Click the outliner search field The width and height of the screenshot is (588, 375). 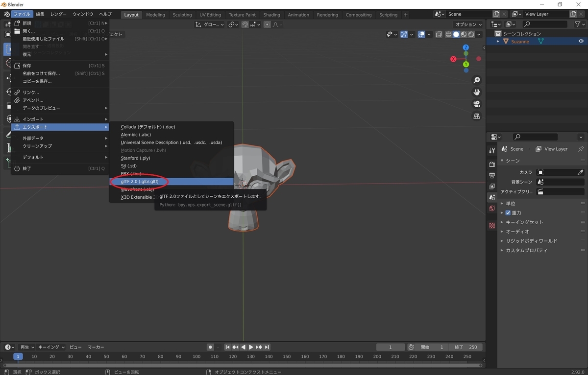[x=545, y=24]
